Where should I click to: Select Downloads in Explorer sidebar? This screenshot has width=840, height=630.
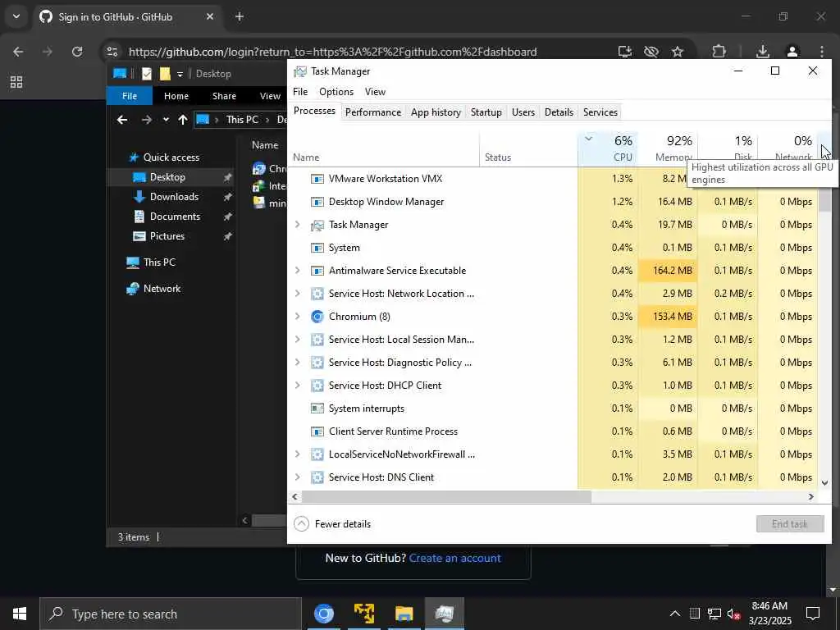click(x=174, y=197)
